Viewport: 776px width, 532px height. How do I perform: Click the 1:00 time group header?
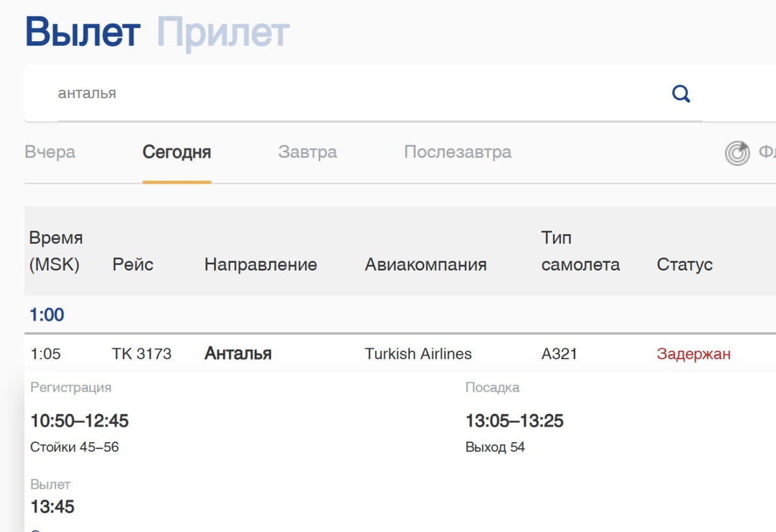click(x=47, y=315)
